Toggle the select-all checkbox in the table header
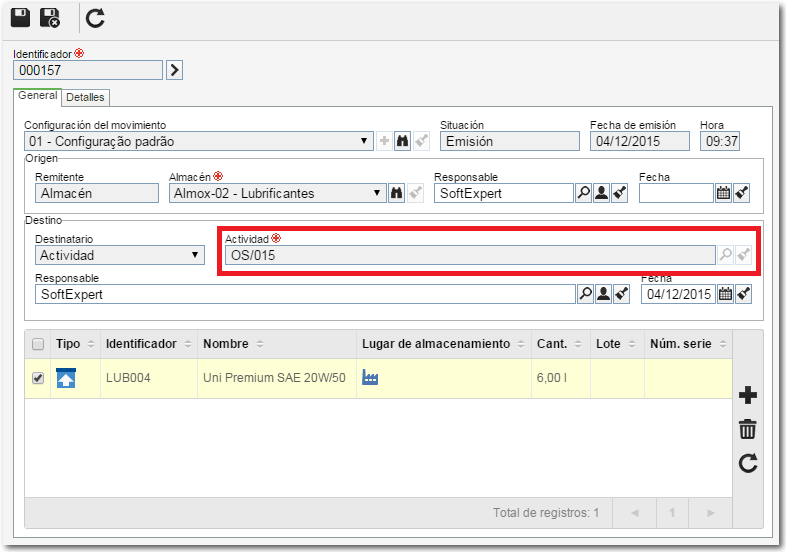Image resolution: width=786 pixels, height=552 pixels. [x=38, y=344]
